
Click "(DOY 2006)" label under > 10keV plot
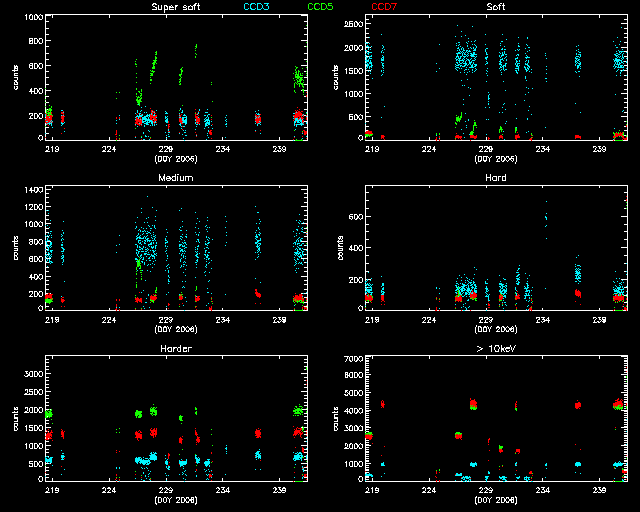[x=496, y=500]
